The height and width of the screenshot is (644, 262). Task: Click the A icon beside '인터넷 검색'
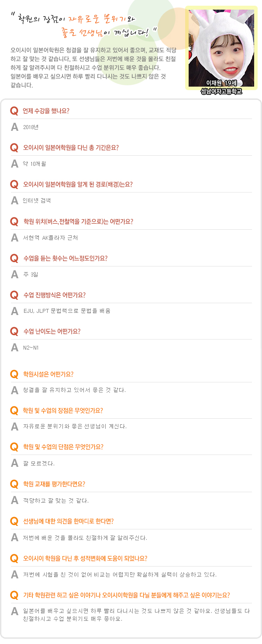(14, 201)
